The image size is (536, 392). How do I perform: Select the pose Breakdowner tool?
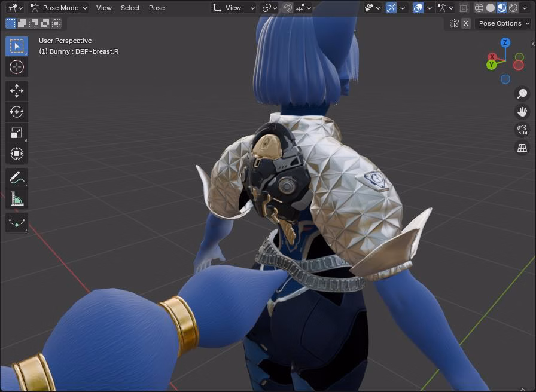coord(16,223)
